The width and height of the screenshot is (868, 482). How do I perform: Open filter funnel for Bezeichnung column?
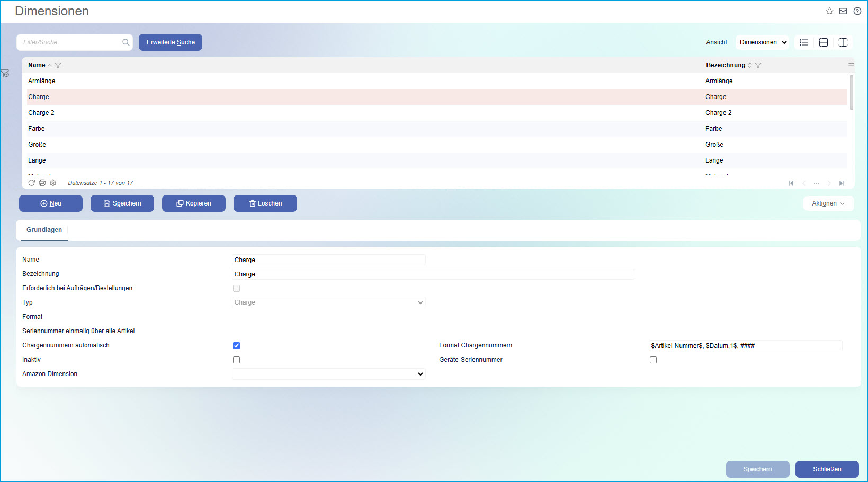[x=758, y=65]
